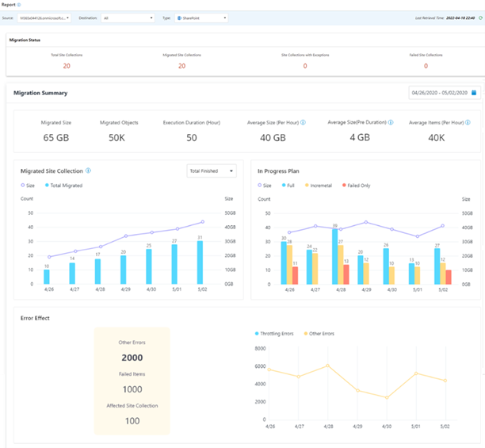Click the 4/26 Failed Only bar labeled 11

[295, 275]
